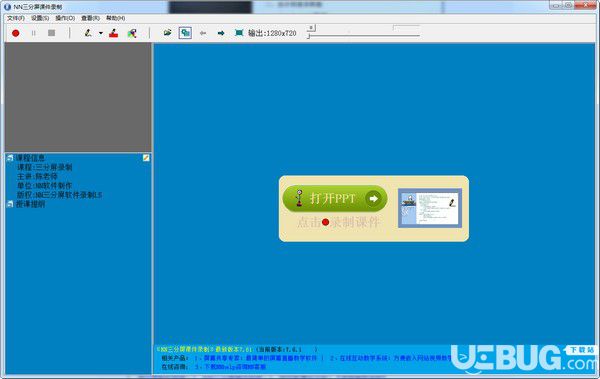Click the red stamp tool icon
This screenshot has width=600, height=379.
tap(114, 33)
